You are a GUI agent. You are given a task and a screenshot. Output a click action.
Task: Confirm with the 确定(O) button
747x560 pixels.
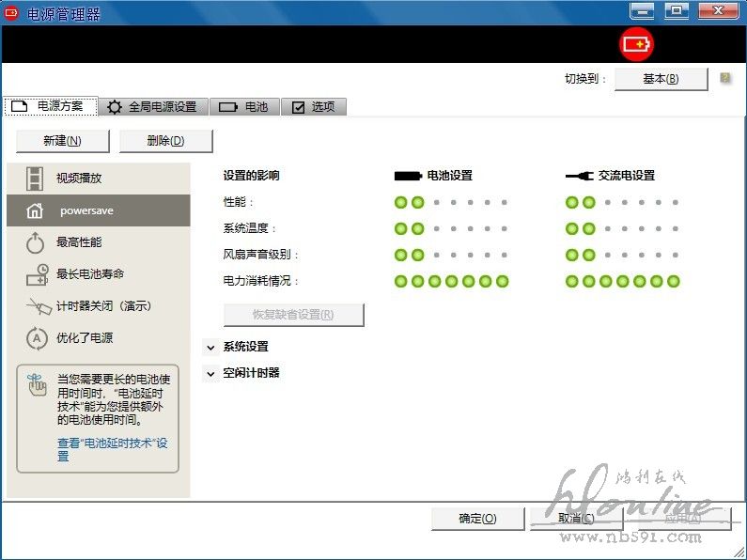477,519
